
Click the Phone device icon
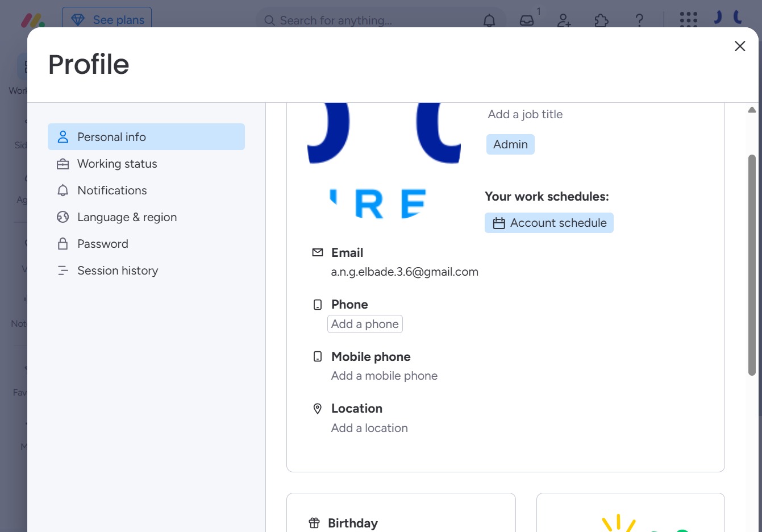click(x=318, y=305)
